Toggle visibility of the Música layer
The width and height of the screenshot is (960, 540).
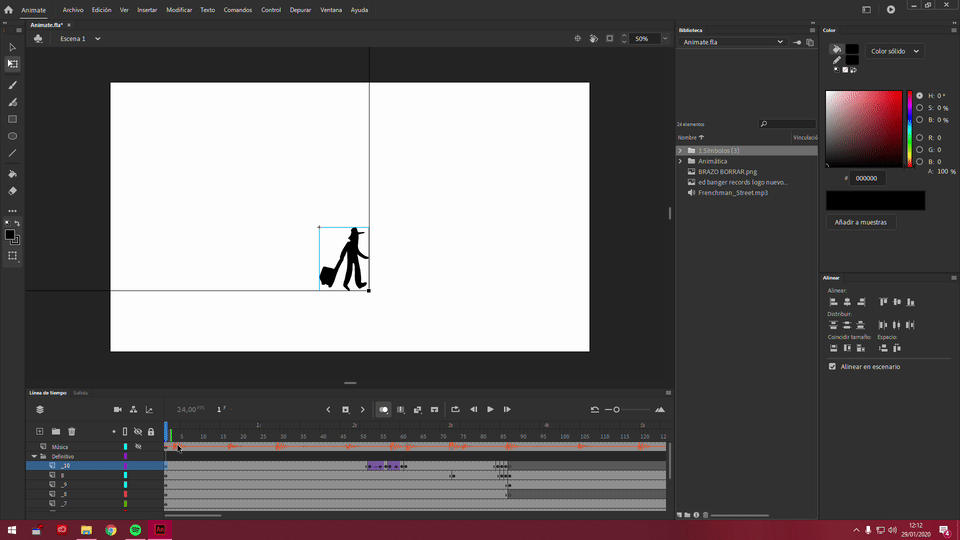click(138, 446)
